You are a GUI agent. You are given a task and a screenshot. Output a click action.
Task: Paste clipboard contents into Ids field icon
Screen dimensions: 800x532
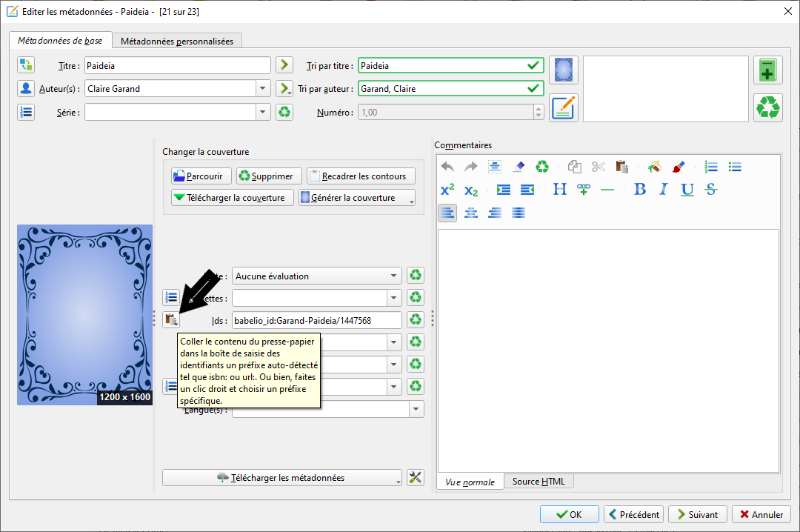[x=171, y=319]
